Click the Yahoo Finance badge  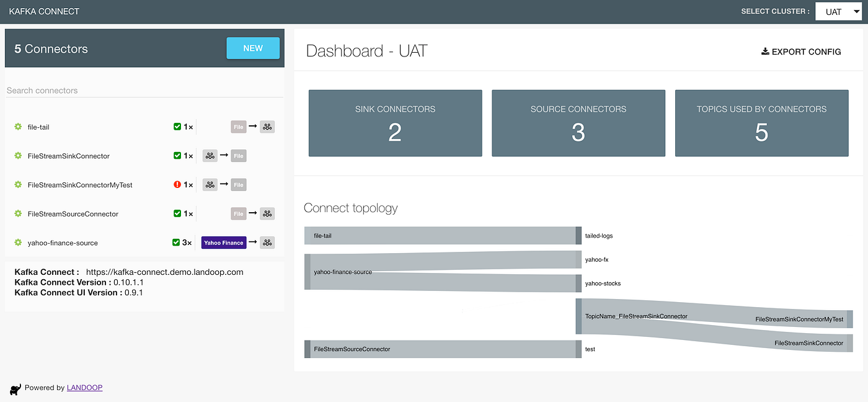coord(223,243)
